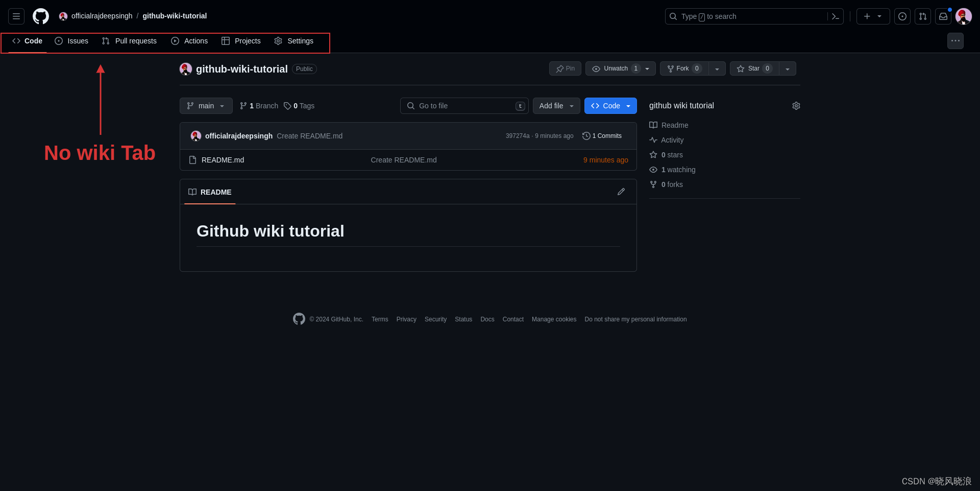Expand the Star lists dropdown arrow
The width and height of the screenshot is (980, 491).
[x=788, y=68]
